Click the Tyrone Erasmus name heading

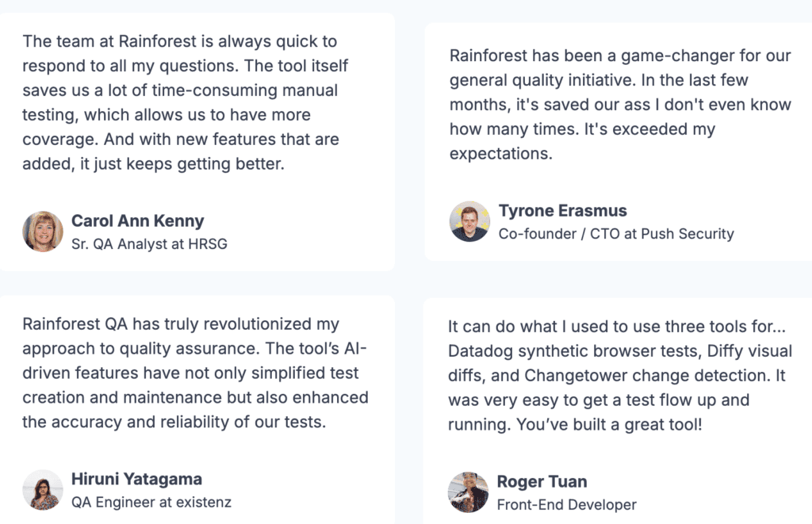pos(562,211)
